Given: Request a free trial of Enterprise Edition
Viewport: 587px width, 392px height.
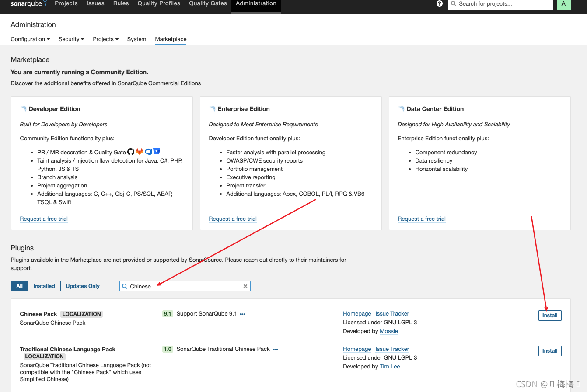Looking at the screenshot, I should pyautogui.click(x=233, y=219).
